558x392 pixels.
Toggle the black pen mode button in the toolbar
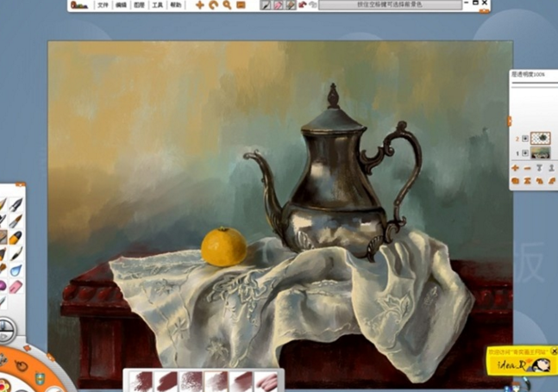coord(265,5)
